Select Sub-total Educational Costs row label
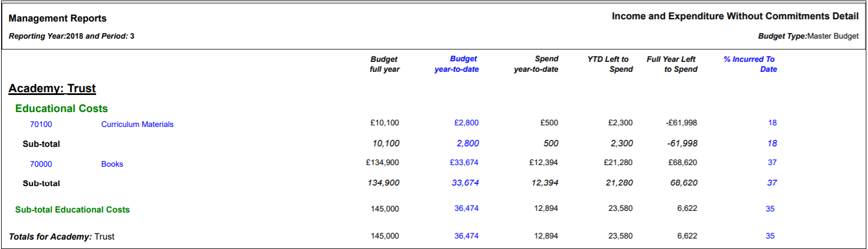Screen dimensions: 868x249 [x=72, y=210]
